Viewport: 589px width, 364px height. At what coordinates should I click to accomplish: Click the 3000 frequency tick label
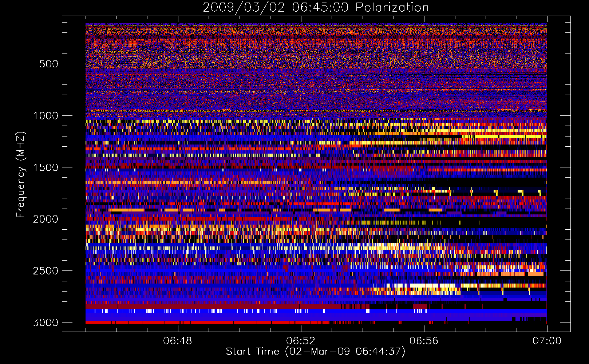pos(46,323)
